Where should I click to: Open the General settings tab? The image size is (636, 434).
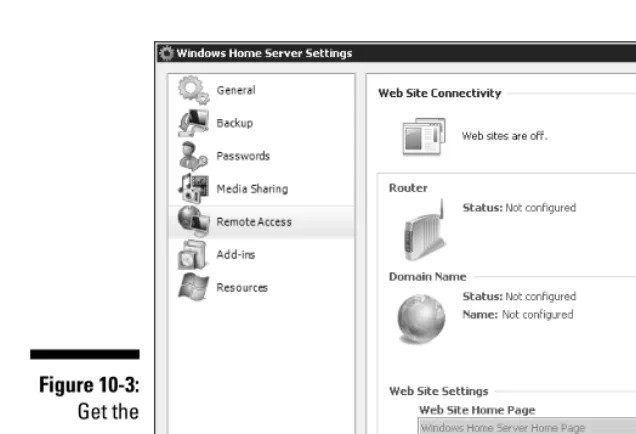click(x=262, y=90)
